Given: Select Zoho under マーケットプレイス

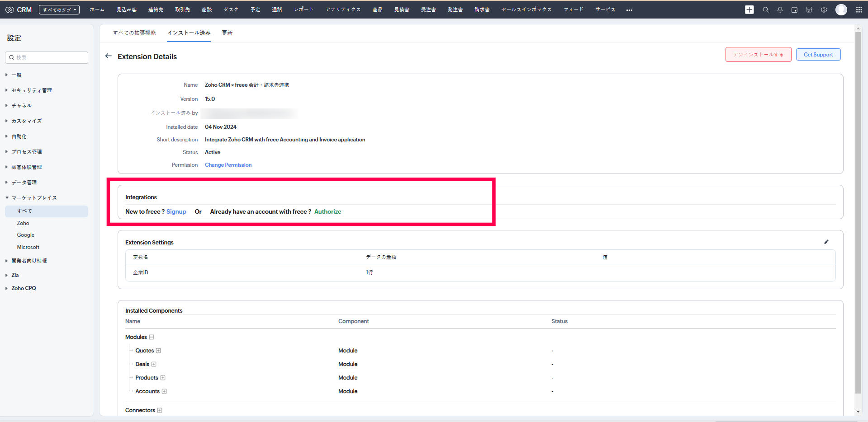Looking at the screenshot, I should [23, 223].
